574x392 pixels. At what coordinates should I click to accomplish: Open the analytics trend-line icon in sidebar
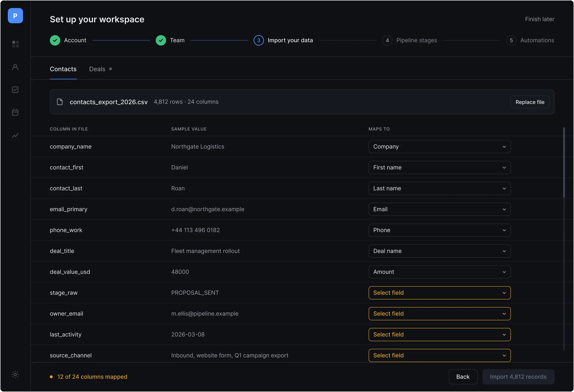click(15, 135)
